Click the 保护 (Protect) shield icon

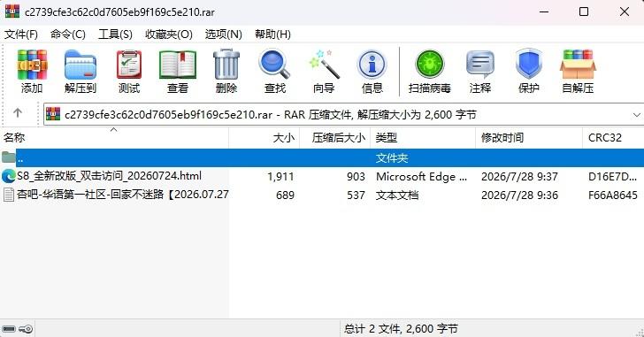529,65
